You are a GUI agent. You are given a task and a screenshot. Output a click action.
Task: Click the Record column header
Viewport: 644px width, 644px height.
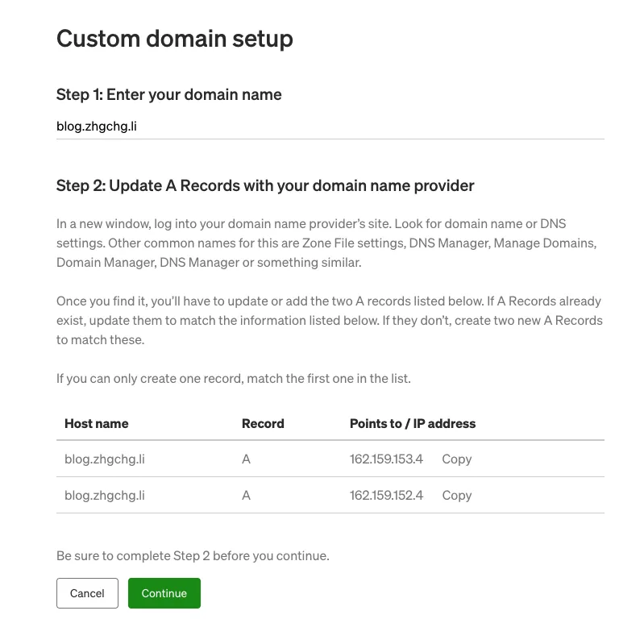pyautogui.click(x=263, y=423)
